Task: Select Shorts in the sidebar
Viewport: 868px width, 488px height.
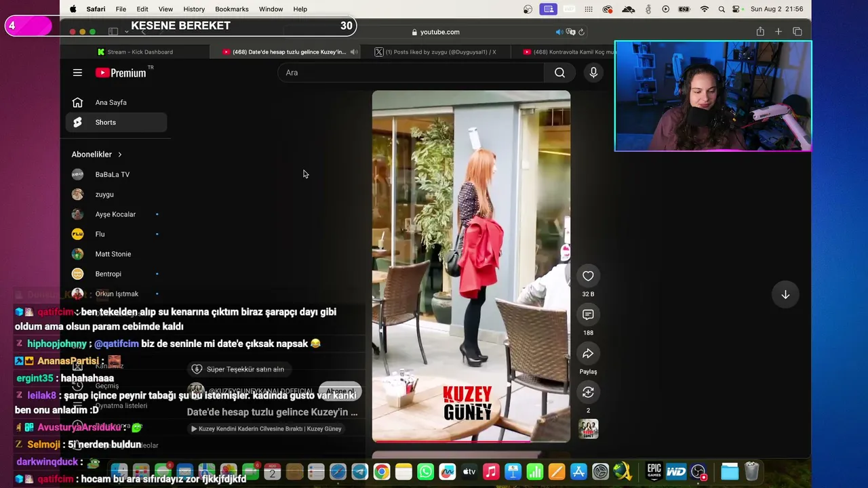Action: [117, 122]
